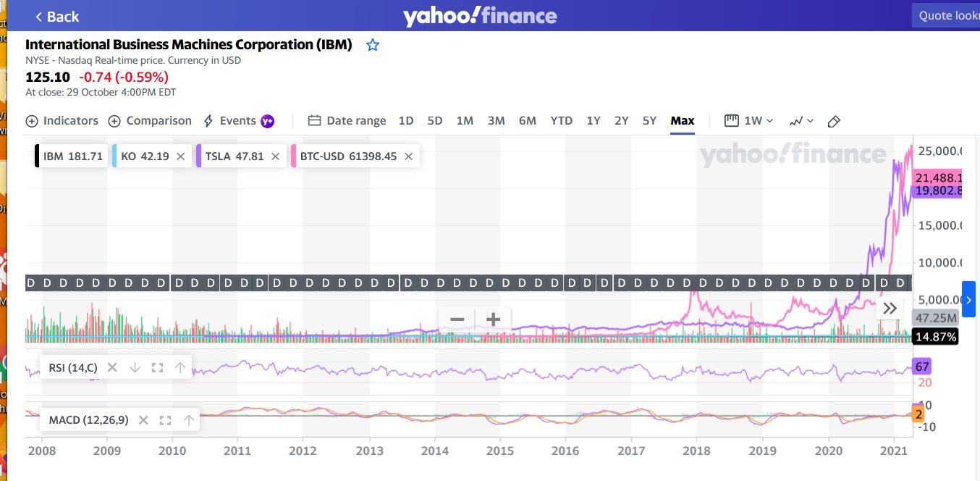Click the pink BTC-USD color bar
This screenshot has width=980, height=481.
pyautogui.click(x=293, y=156)
